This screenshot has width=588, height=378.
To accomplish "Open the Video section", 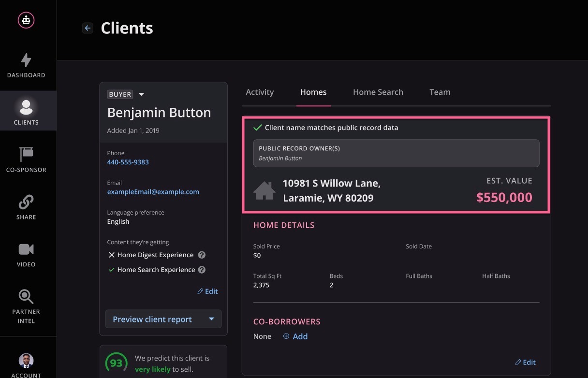I will [x=26, y=254].
